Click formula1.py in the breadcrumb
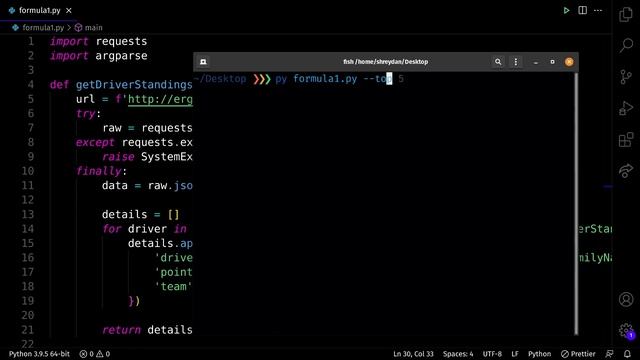 pos(43,27)
